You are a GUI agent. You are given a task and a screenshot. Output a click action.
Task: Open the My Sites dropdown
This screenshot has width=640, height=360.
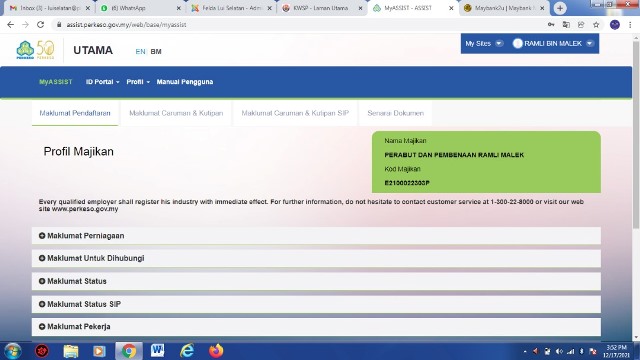484,43
